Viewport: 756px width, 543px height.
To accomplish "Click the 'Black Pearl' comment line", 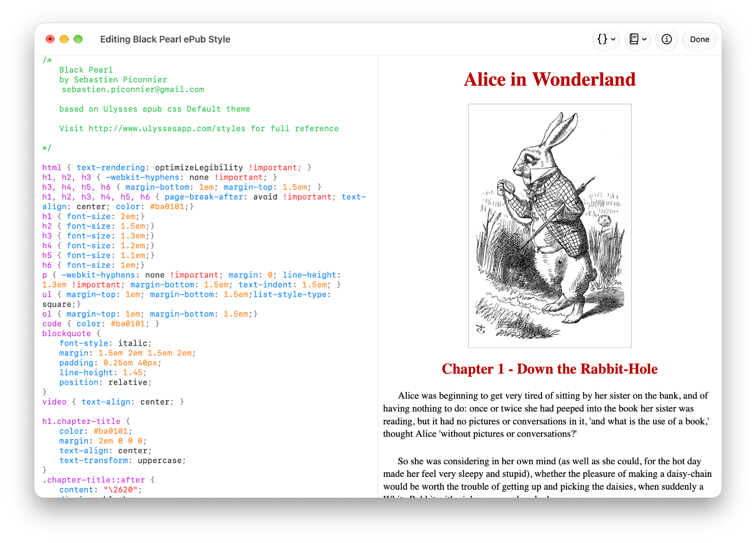I will [x=86, y=70].
